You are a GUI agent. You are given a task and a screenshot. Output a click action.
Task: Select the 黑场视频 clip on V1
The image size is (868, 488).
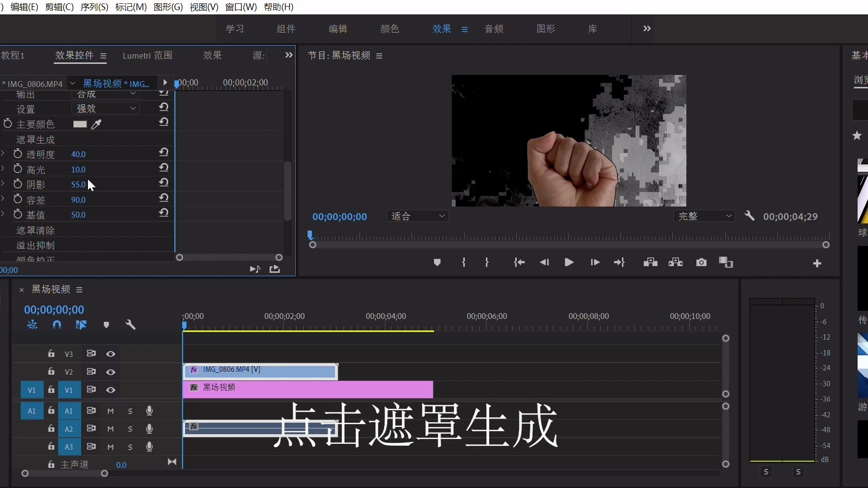[308, 389]
